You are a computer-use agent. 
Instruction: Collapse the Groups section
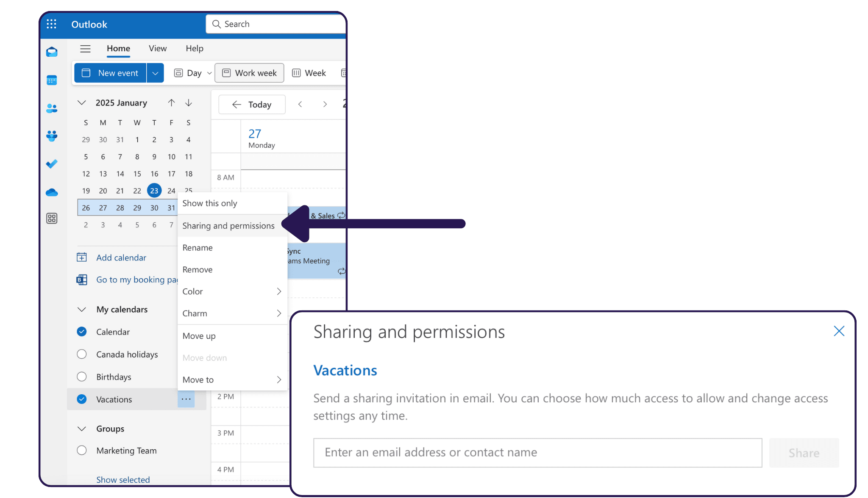(82, 429)
